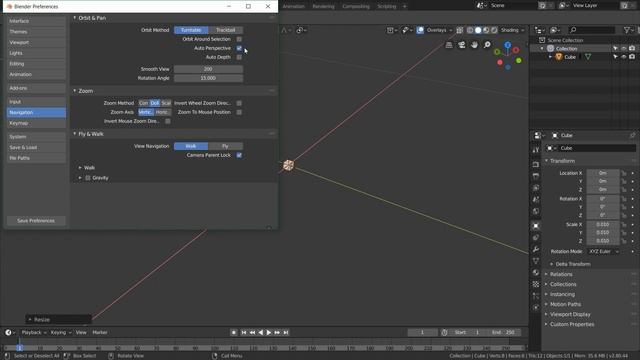
Task: Enable Zoom To Mouse Position checkbox
Action: coord(239,112)
